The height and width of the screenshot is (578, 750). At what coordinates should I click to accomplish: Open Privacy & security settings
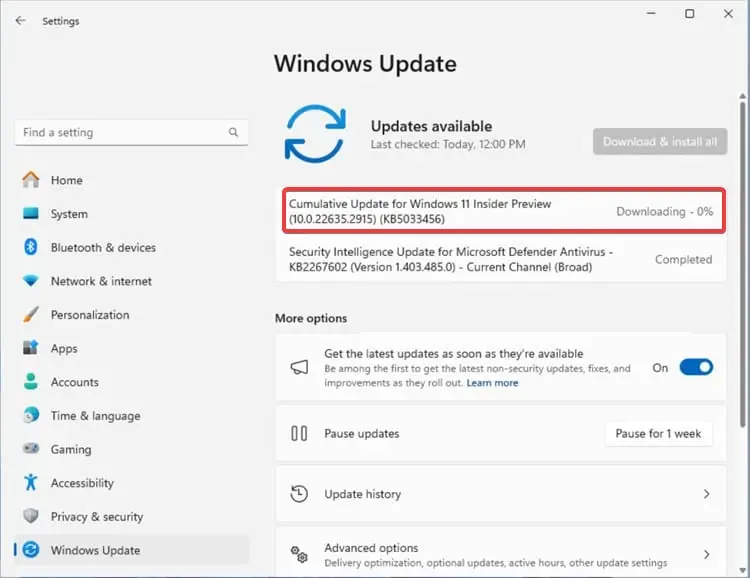131,516
